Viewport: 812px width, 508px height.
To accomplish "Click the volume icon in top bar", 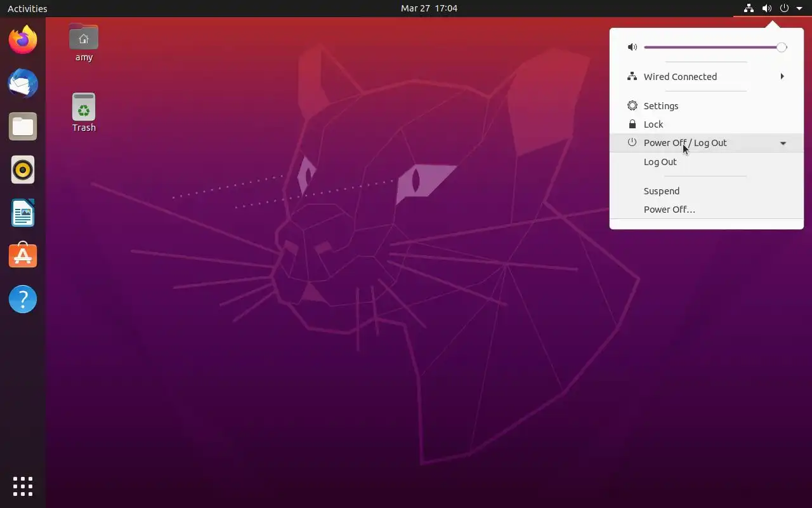I will 767,8.
